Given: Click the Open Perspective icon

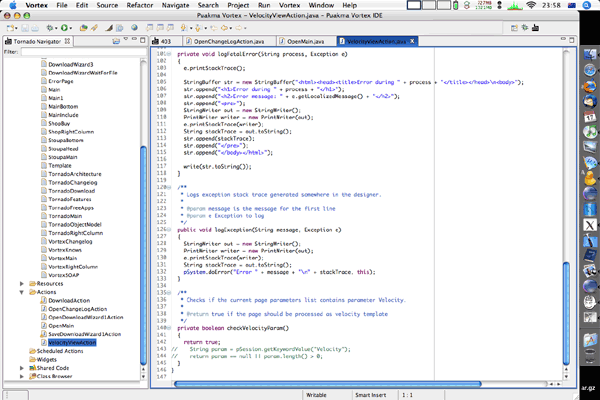Looking at the screenshot, I should 514,28.
